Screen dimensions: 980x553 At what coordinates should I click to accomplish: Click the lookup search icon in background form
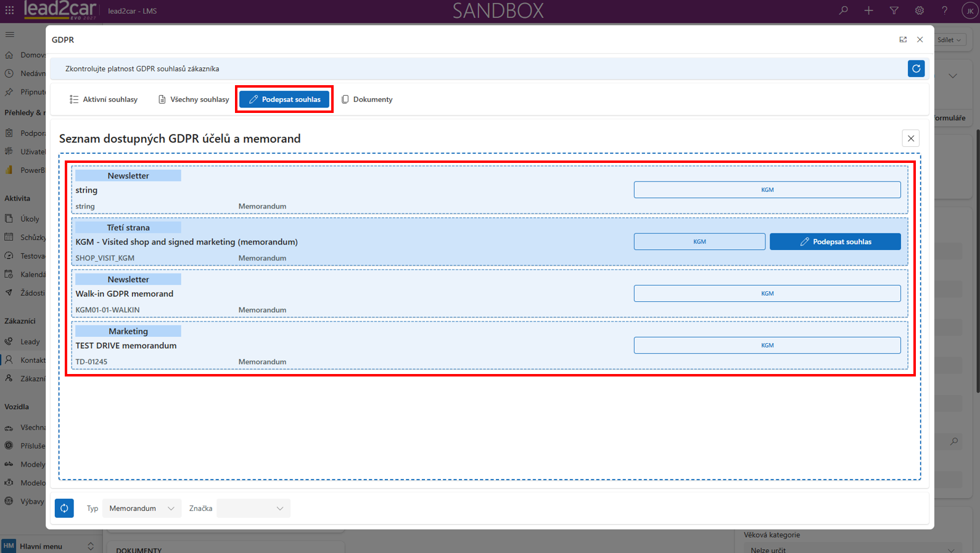pos(954,441)
